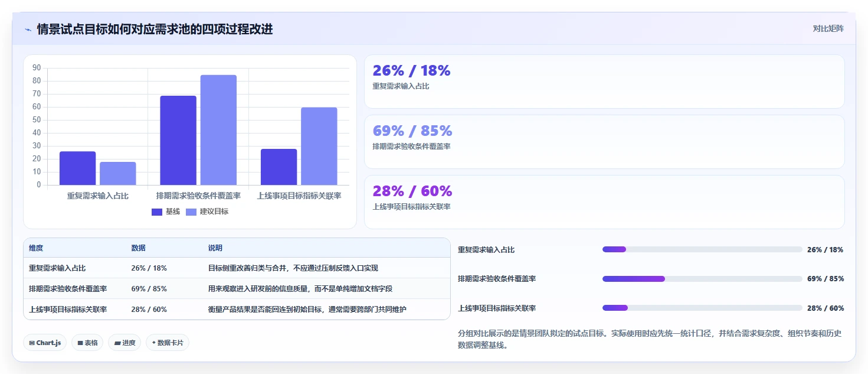The image size is (868, 374).
Task: Toggle the 建议目标 legend swatch
Action: (x=191, y=212)
